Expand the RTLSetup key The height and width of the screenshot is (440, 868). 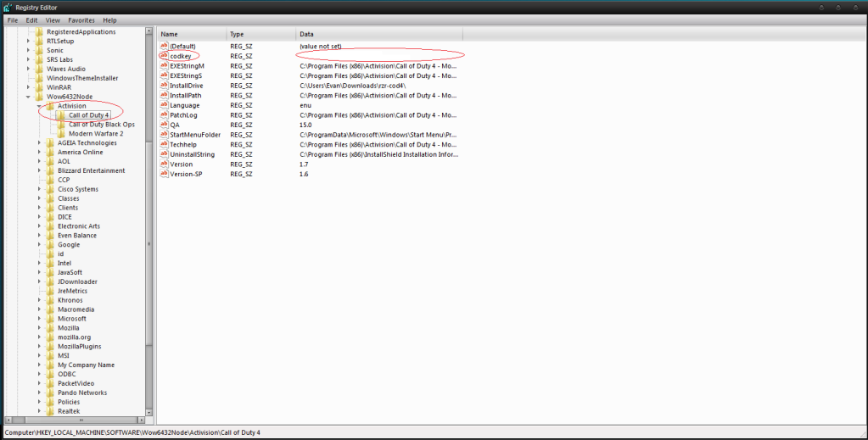(28, 41)
